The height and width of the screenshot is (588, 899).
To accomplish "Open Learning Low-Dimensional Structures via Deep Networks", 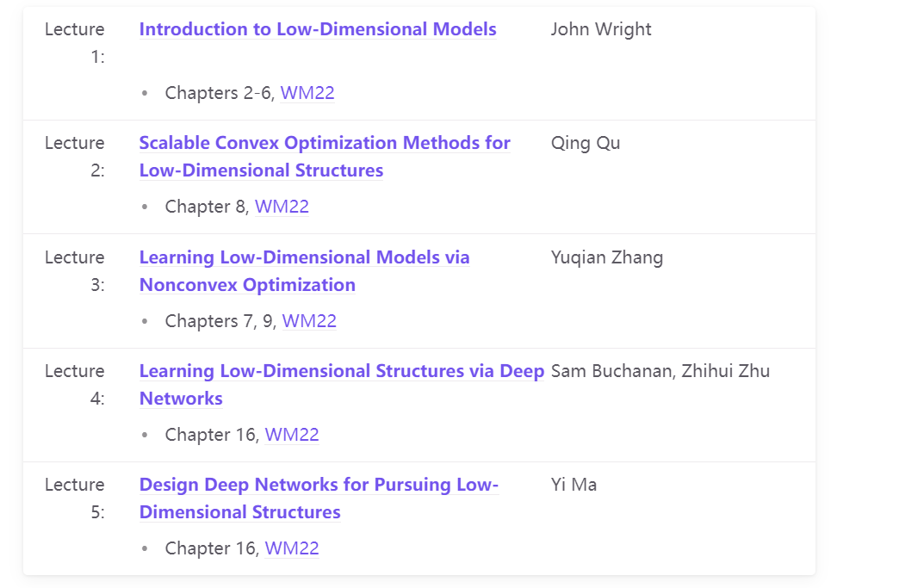I will (341, 371).
